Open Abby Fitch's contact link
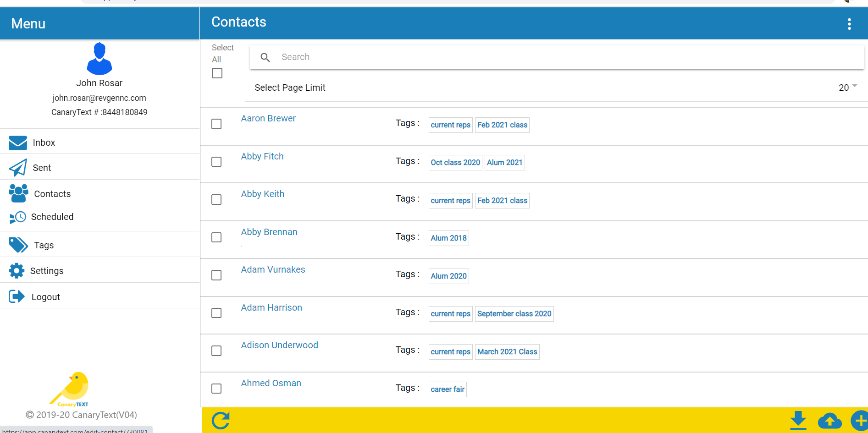The image size is (868, 433). [x=262, y=156]
